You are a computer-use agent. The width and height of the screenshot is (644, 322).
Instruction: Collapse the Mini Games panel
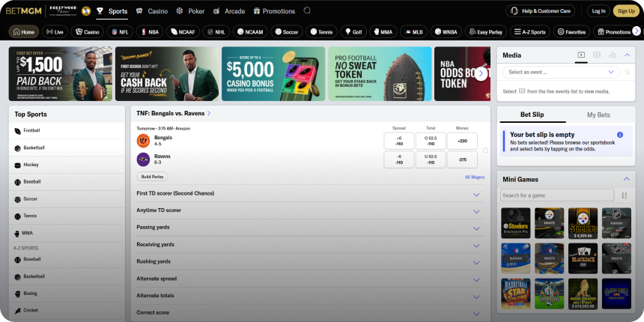pyautogui.click(x=626, y=180)
